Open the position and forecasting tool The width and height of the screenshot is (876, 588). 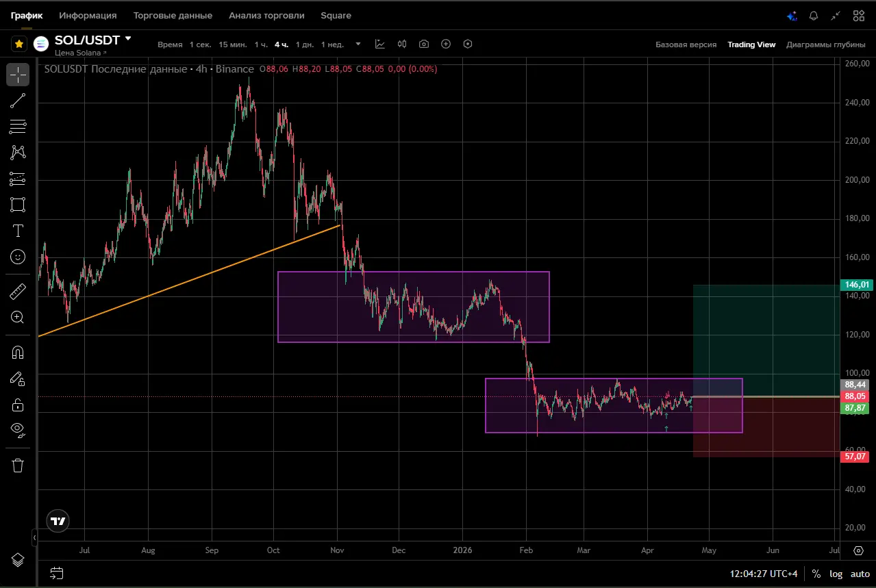(18, 179)
